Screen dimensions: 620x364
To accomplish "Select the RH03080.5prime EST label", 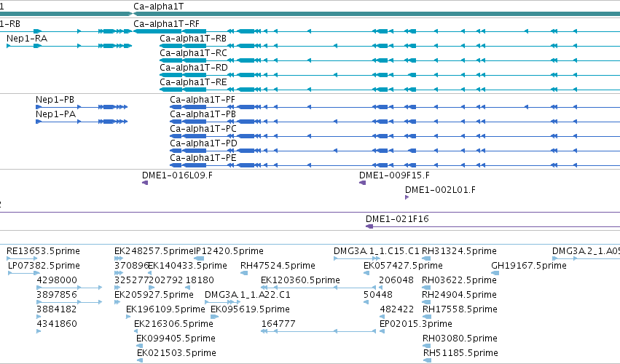I will tap(460, 339).
